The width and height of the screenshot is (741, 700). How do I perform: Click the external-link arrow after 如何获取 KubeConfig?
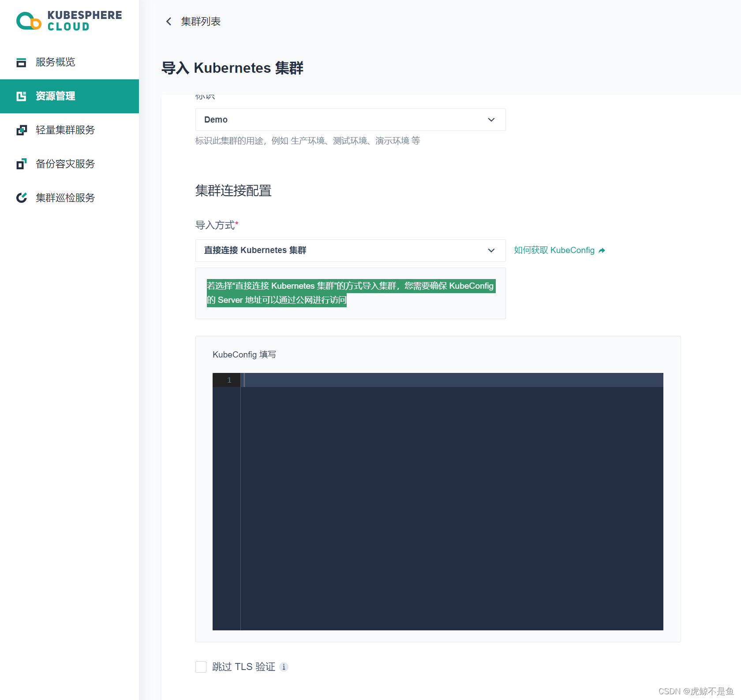coord(602,250)
